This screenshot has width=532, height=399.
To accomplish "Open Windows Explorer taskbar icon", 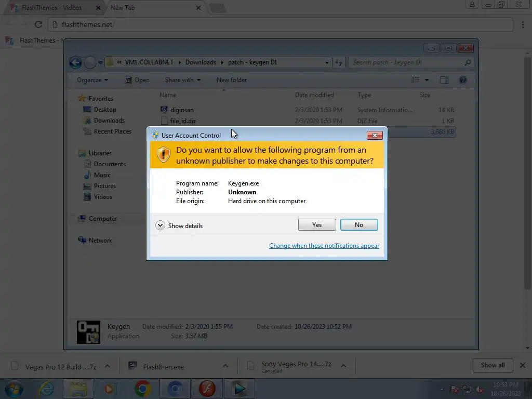I will click(78, 389).
